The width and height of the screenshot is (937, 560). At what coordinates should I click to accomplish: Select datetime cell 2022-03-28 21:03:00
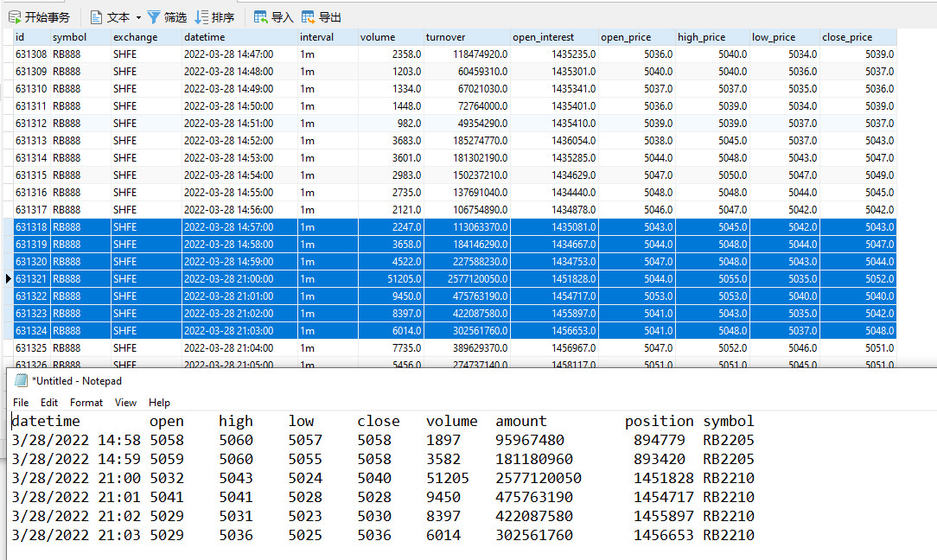(239, 332)
